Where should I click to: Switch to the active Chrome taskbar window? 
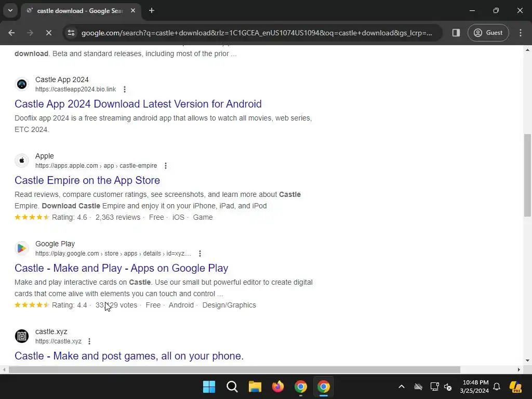click(324, 387)
